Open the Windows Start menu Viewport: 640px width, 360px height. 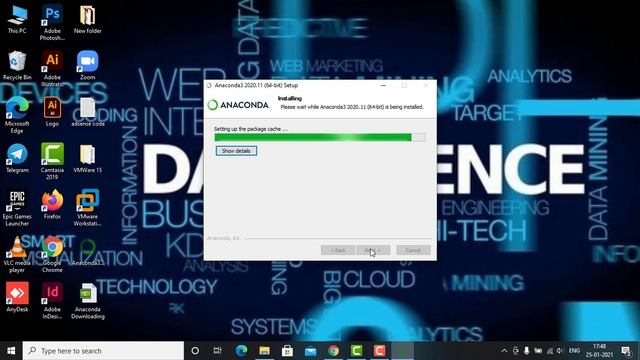pos(11,351)
